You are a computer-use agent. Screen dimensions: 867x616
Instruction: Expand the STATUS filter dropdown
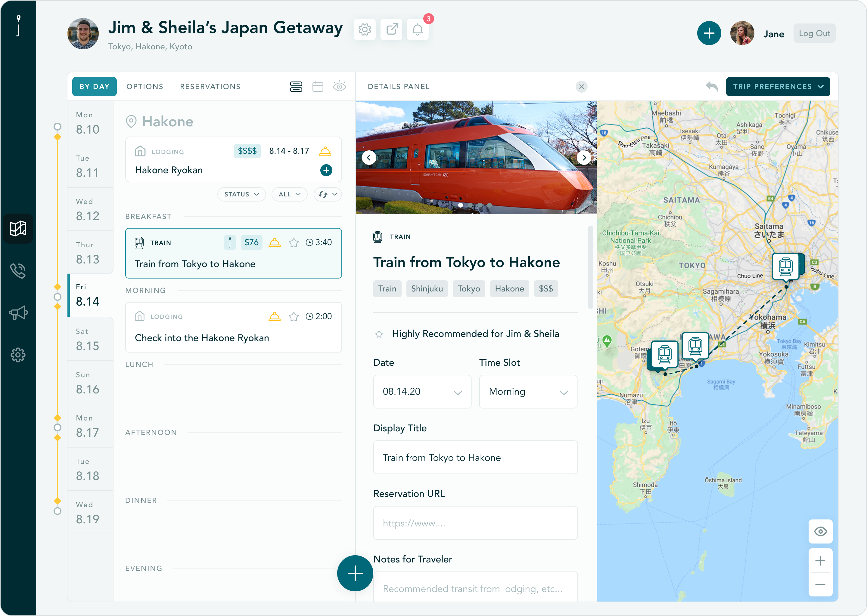point(241,194)
